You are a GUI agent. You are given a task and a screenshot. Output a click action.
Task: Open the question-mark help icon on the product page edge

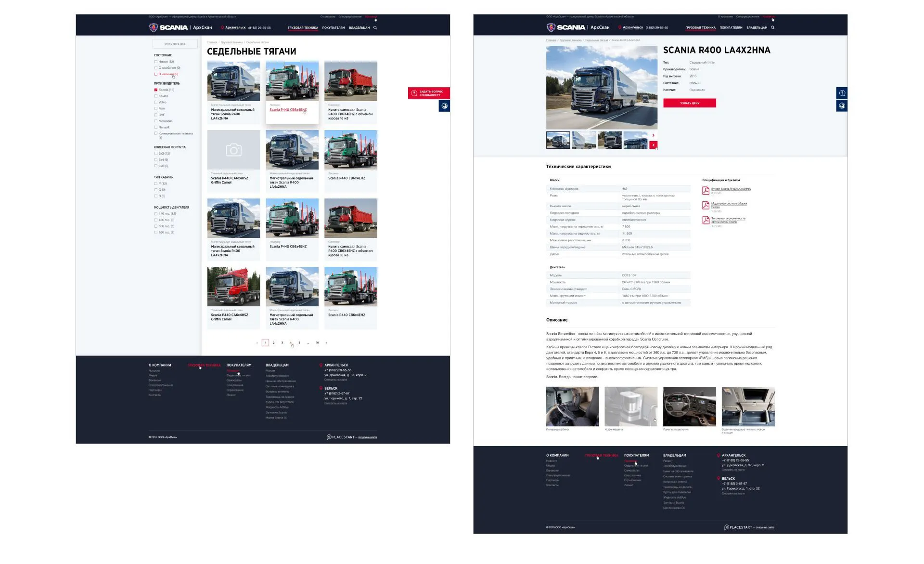(842, 93)
